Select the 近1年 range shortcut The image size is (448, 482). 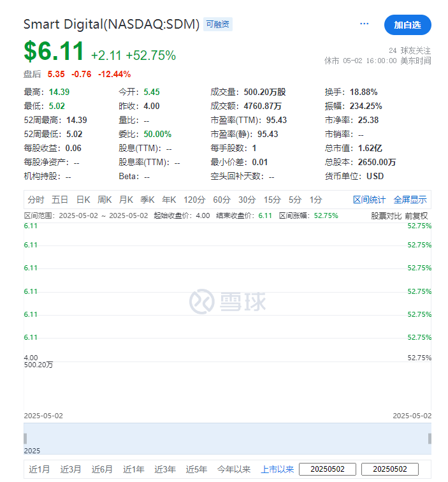[x=134, y=469]
